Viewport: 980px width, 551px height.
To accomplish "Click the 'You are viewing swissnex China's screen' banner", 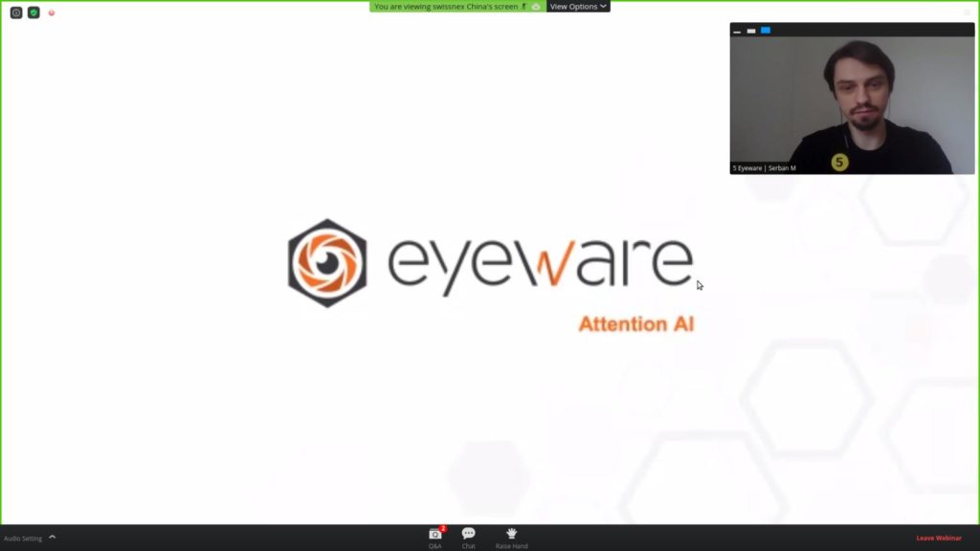I will tap(457, 7).
